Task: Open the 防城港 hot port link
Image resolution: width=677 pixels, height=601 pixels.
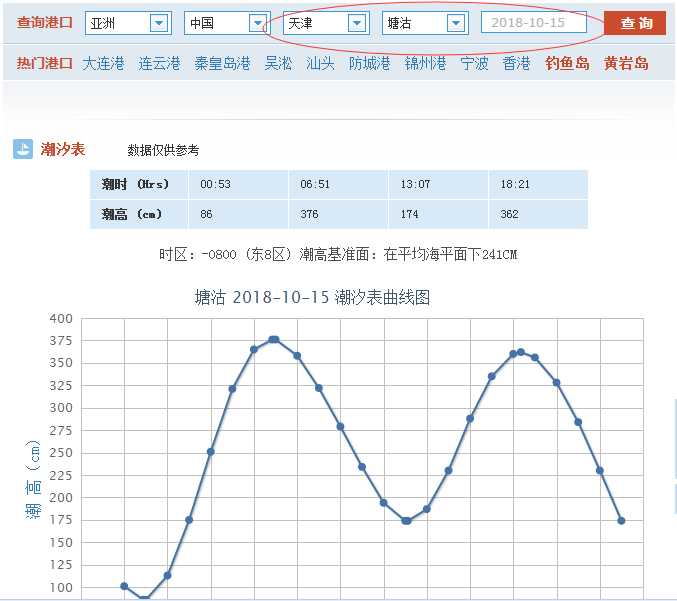Action: point(370,63)
